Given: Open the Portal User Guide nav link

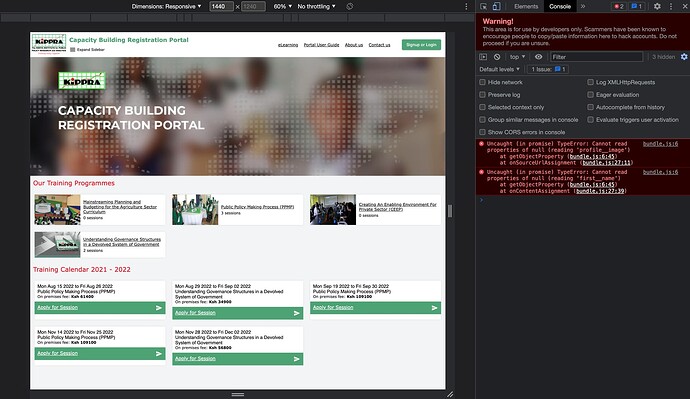Looking at the screenshot, I should [321, 45].
